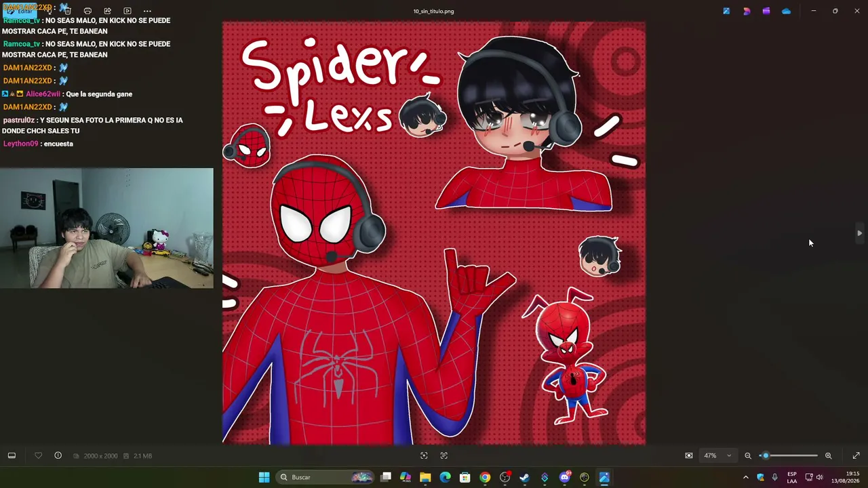Click the webcam overlay feed
The height and width of the screenshot is (488, 868).
point(106,228)
